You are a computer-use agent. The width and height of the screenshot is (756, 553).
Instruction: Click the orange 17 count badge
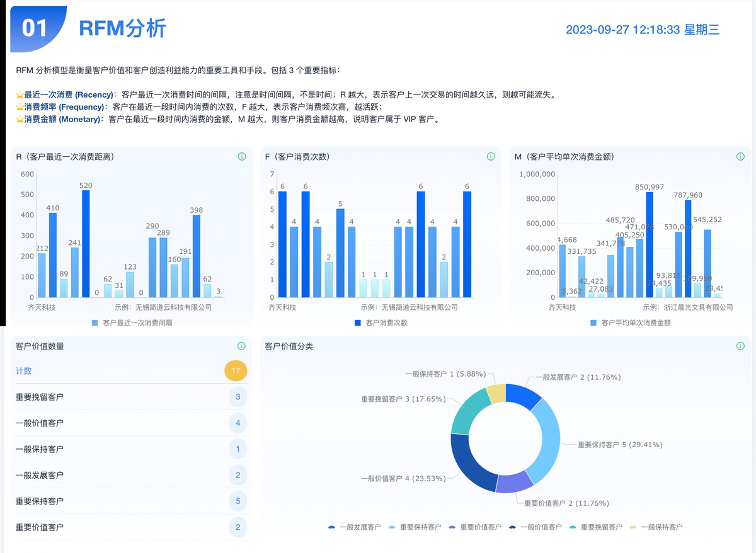point(236,371)
